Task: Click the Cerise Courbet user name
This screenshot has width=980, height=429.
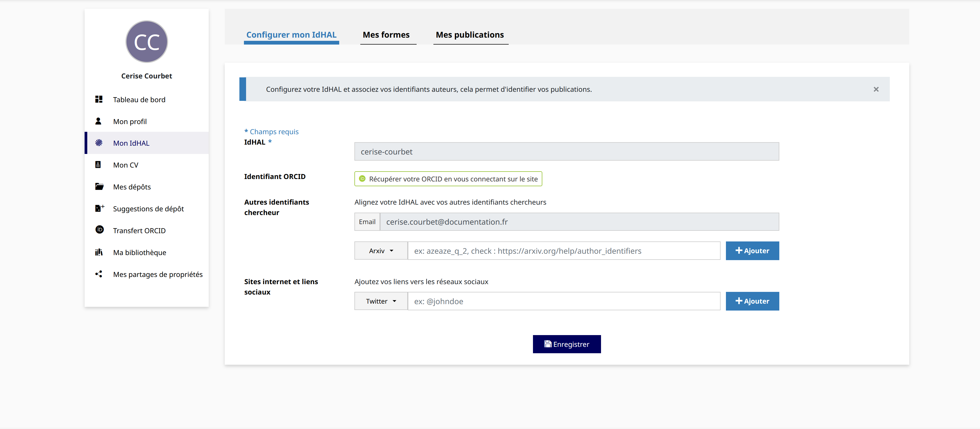Action: (x=147, y=76)
